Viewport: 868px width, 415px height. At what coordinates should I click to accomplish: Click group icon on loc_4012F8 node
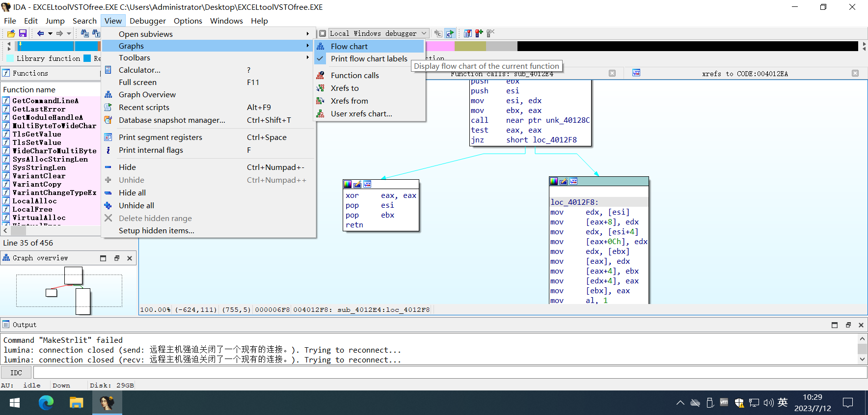coord(573,181)
